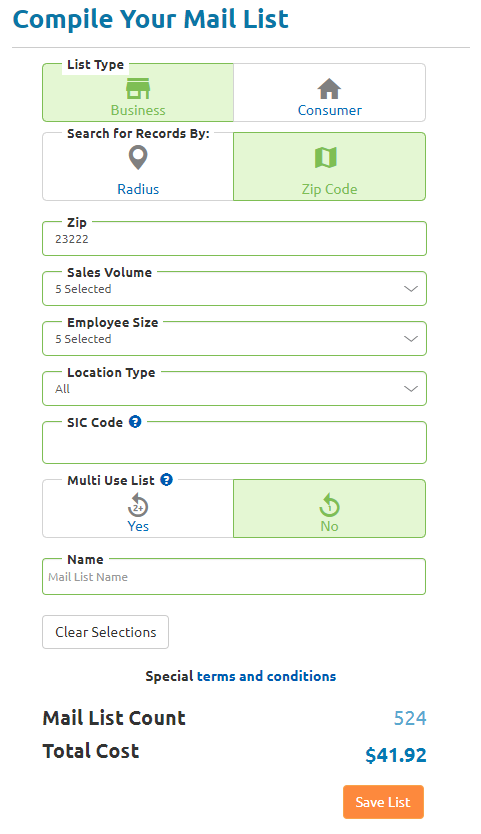
Task: Expand the Location Type dropdown arrow
Action: coord(410,389)
